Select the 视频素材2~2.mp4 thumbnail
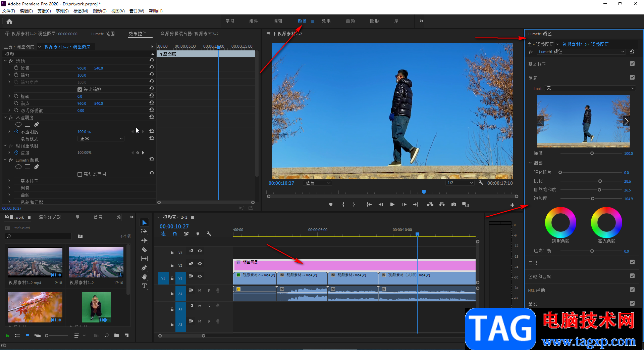This screenshot has height=350, width=644. pos(35,262)
